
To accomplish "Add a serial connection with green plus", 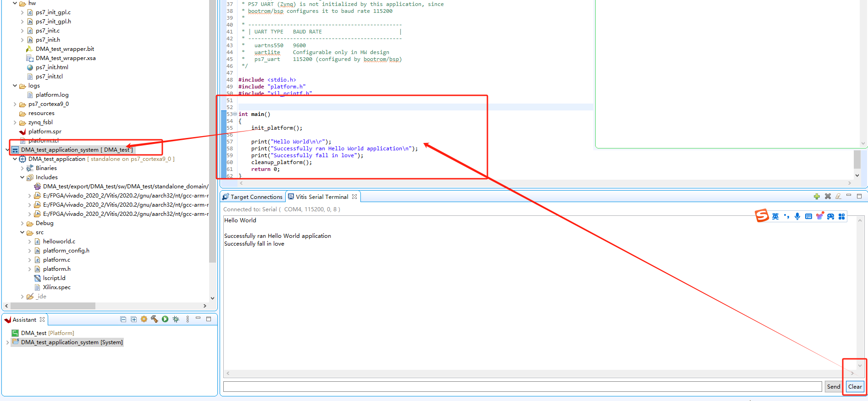I will (x=817, y=196).
